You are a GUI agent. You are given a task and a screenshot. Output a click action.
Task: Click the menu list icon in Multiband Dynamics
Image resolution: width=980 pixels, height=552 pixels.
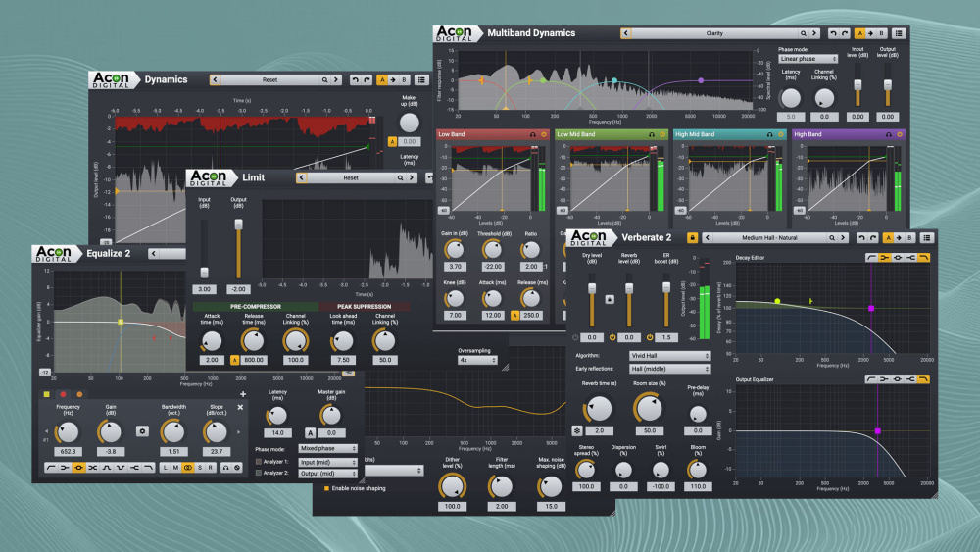coord(899,33)
